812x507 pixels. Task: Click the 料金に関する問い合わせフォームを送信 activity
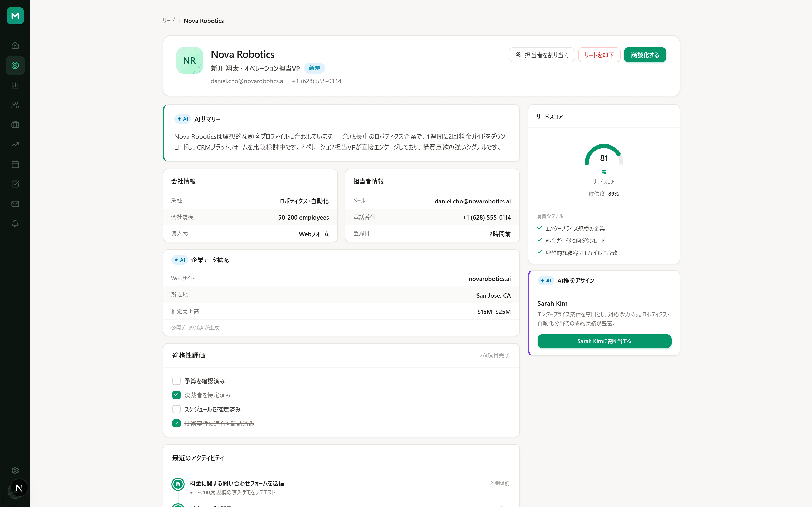tap(237, 483)
